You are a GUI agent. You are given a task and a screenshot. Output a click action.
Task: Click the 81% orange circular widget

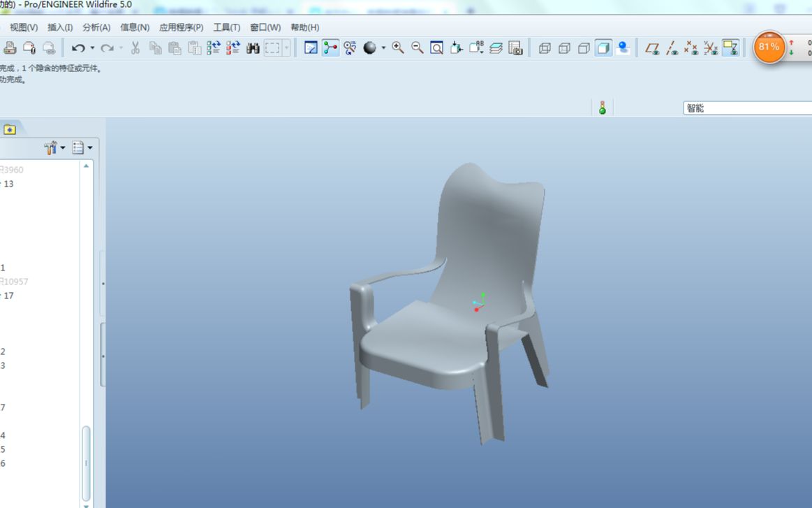tap(769, 47)
